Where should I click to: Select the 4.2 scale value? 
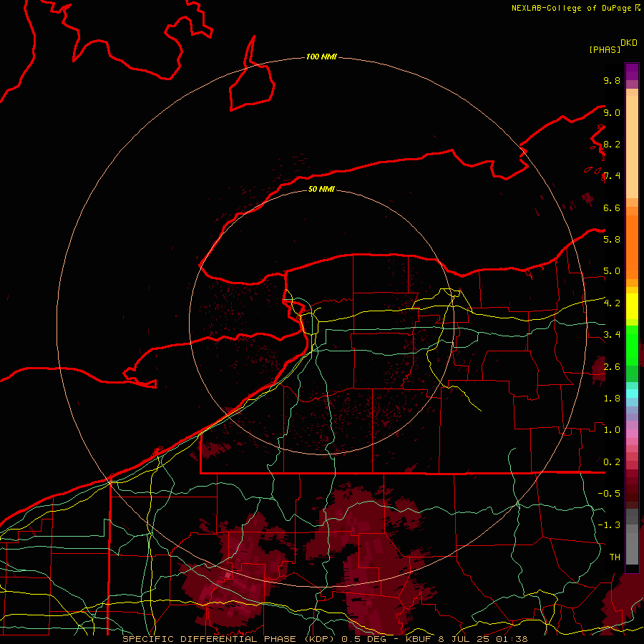click(x=612, y=303)
